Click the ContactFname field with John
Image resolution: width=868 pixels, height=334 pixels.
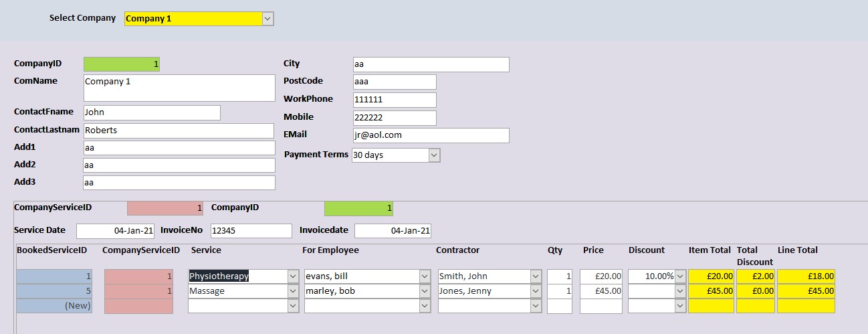(152, 112)
